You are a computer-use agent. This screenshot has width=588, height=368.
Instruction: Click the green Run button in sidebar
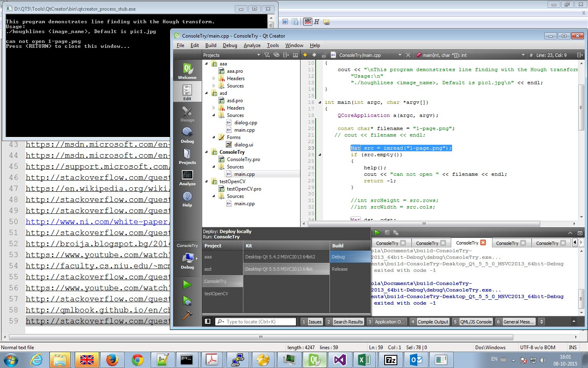pos(187,285)
